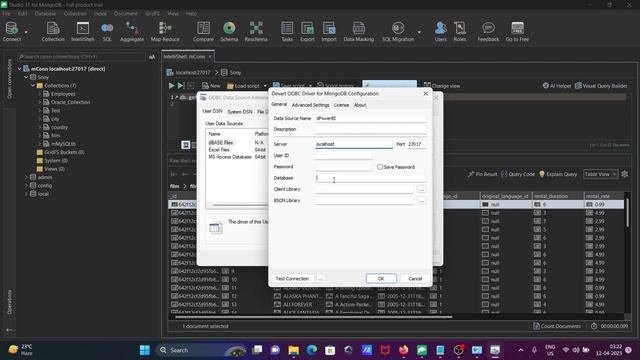Viewport: 640px width, 360px height.
Task: Click Count Documents in the status bar
Action: coord(557,326)
